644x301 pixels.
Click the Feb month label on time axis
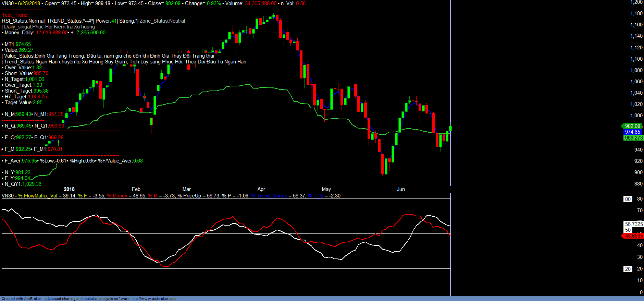pos(136,189)
